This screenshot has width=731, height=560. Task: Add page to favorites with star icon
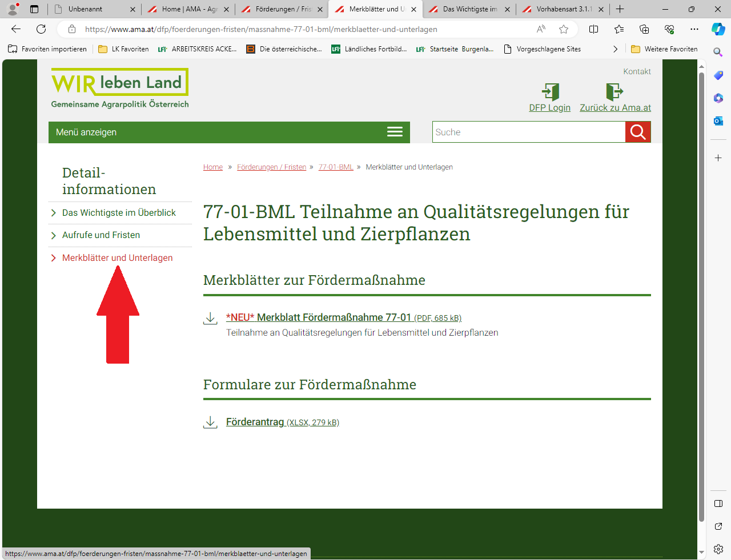click(x=564, y=29)
